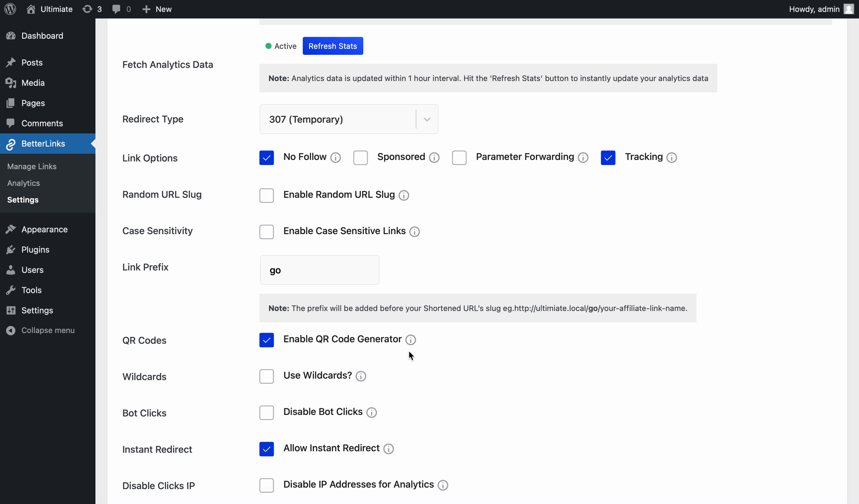This screenshot has width=859, height=504.
Task: Click the admin avatar in top bar
Action: pyautogui.click(x=849, y=9)
